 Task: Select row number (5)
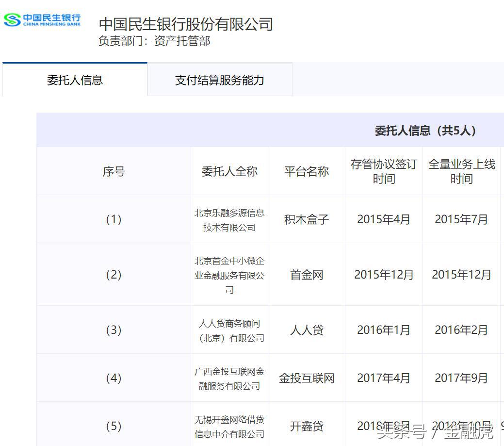pyautogui.click(x=114, y=426)
